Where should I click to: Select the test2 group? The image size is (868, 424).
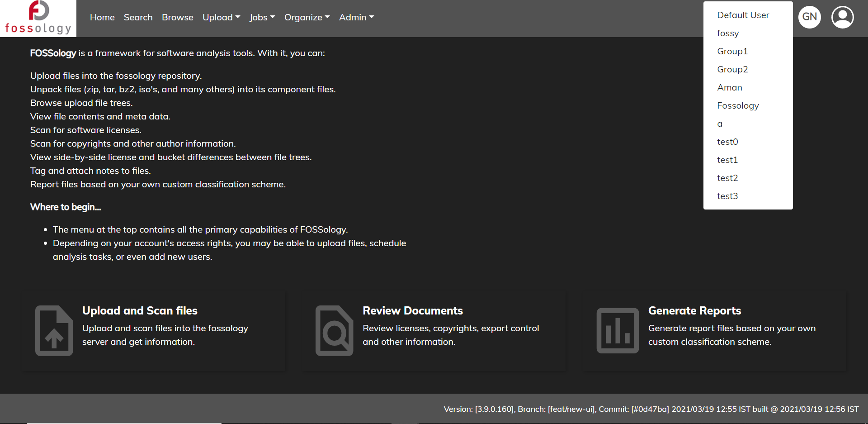coord(748,178)
